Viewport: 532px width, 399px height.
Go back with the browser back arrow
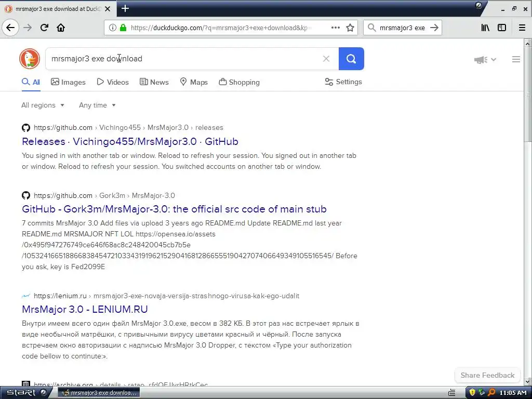(10, 28)
